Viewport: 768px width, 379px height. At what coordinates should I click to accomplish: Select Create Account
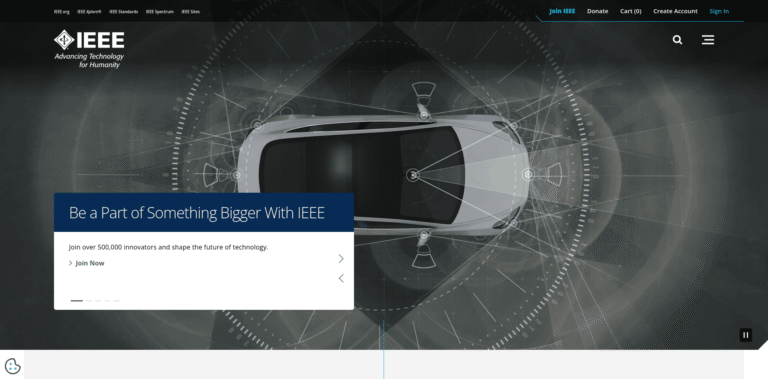point(675,11)
